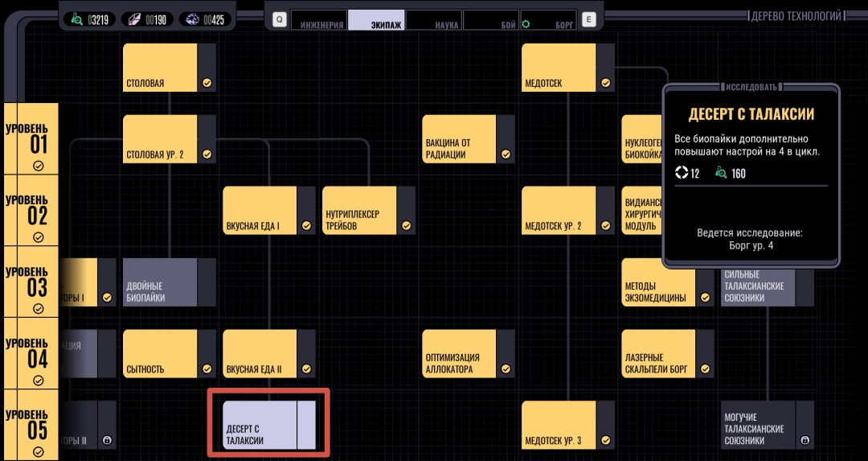Click the gear icon on the Борг tab
Image resolution: width=868 pixels, height=461 pixels.
tap(526, 24)
